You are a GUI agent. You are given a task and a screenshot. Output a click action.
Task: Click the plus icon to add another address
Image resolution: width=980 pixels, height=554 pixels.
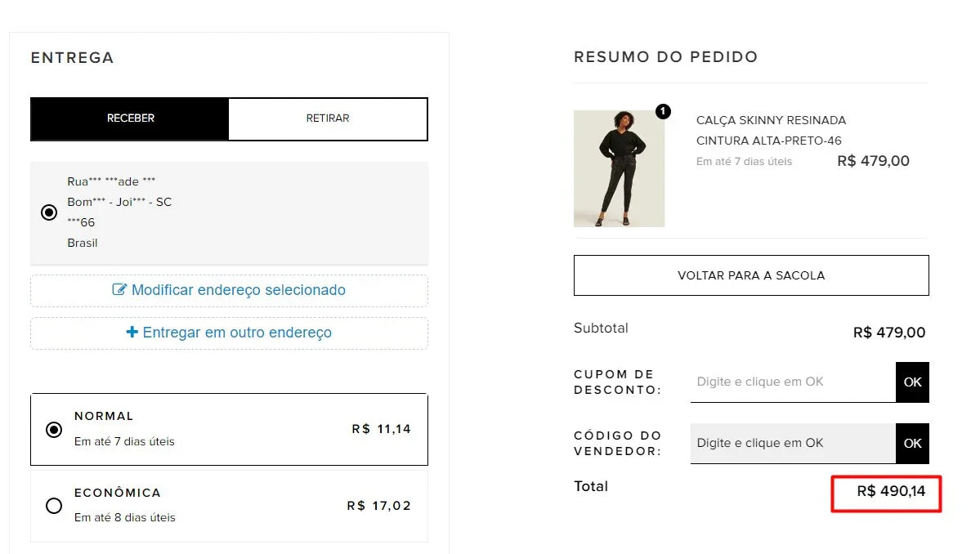131,333
